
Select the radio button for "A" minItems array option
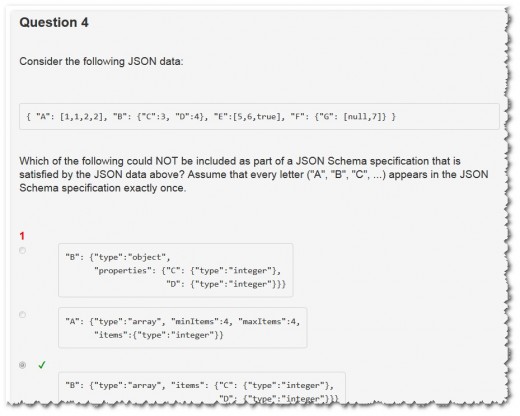22,315
